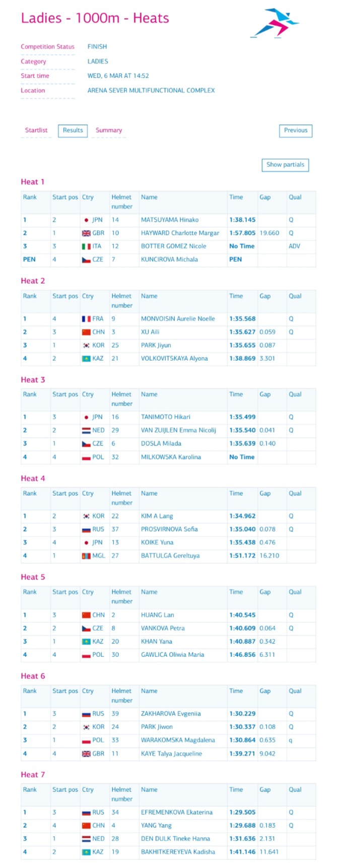The width and height of the screenshot is (339, 868).
Task: Click the skater logo icon
Action: [275, 23]
